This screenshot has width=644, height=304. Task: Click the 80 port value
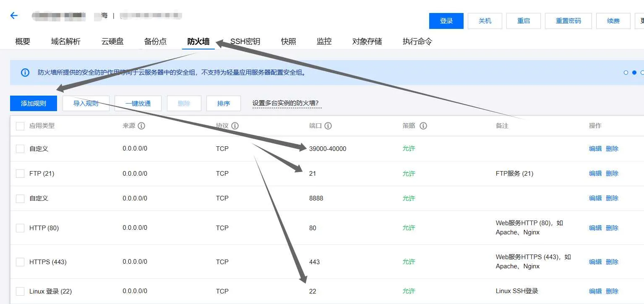[x=313, y=228]
